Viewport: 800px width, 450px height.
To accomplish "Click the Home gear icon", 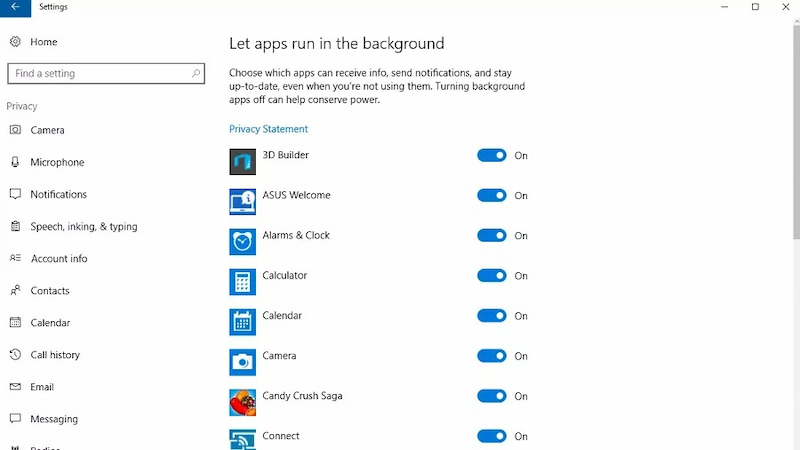I will click(15, 42).
